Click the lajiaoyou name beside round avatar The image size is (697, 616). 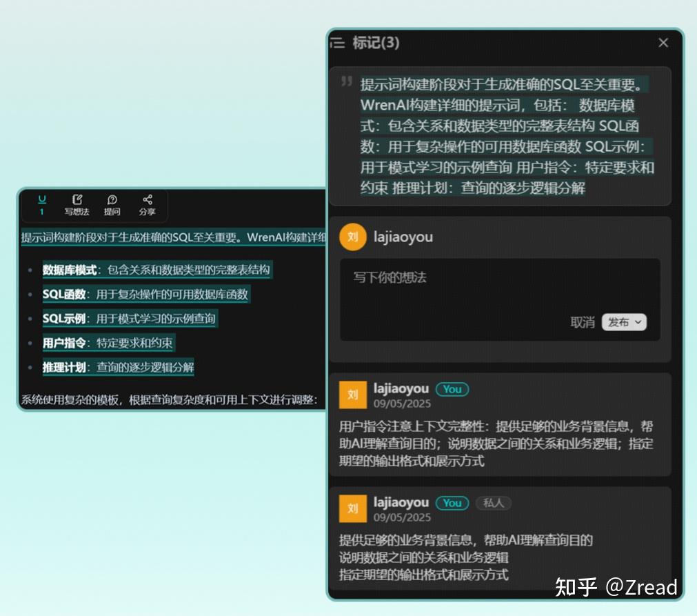[403, 237]
